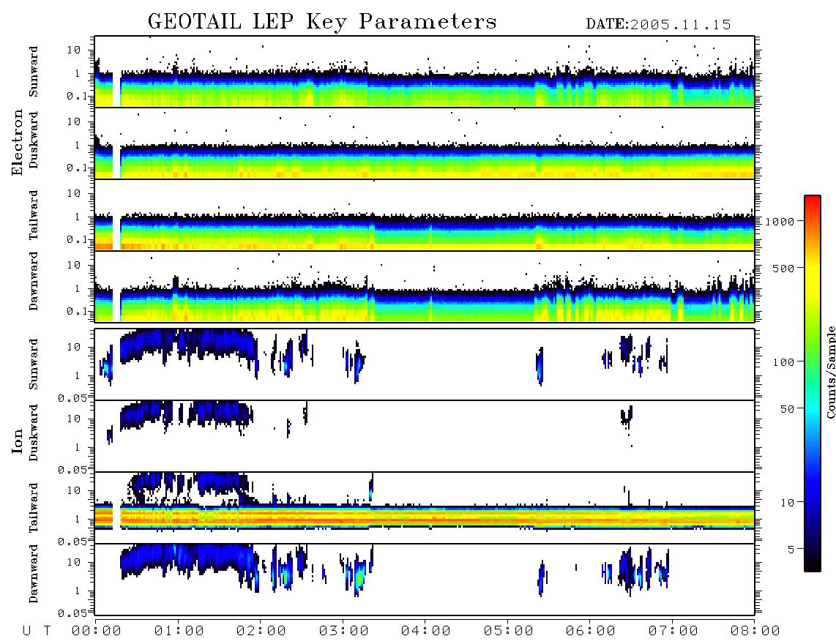Click the "1" tick on Ion Duskward axis
The height and width of the screenshot is (644, 836).
pos(78,447)
